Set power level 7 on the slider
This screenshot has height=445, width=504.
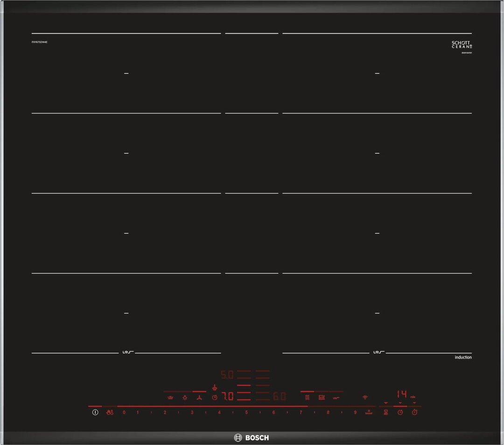301,412
